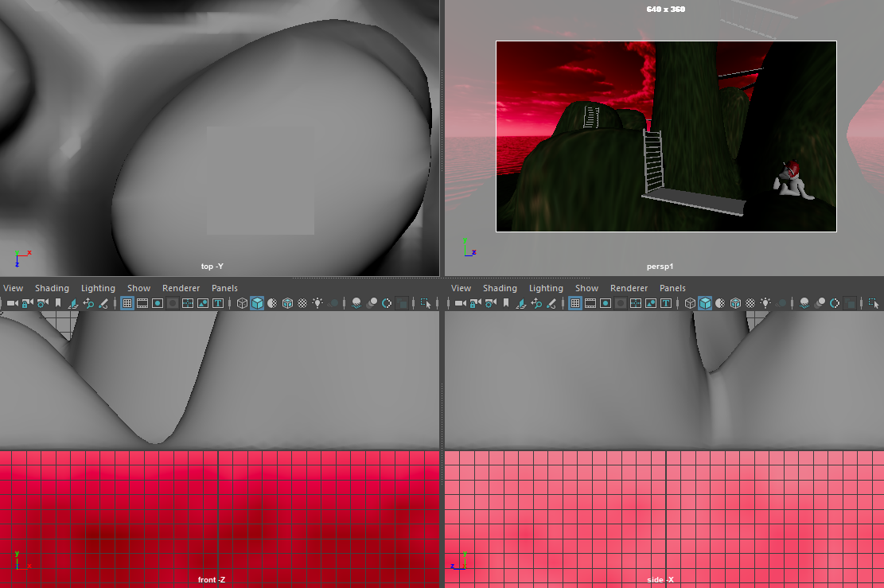Click Image Plane icon in front panel
This screenshot has width=884, height=588.
pyautogui.click(x=73, y=303)
